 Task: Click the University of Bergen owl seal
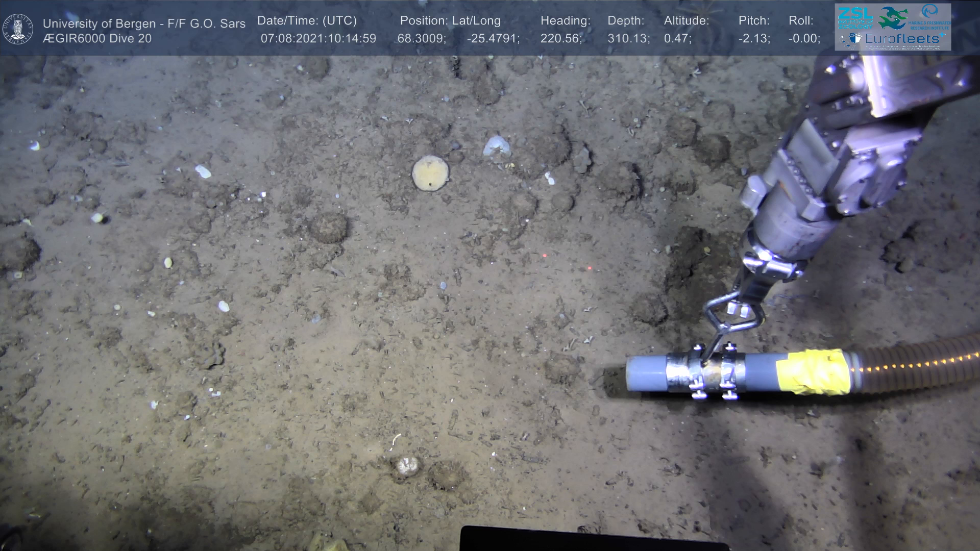[18, 29]
